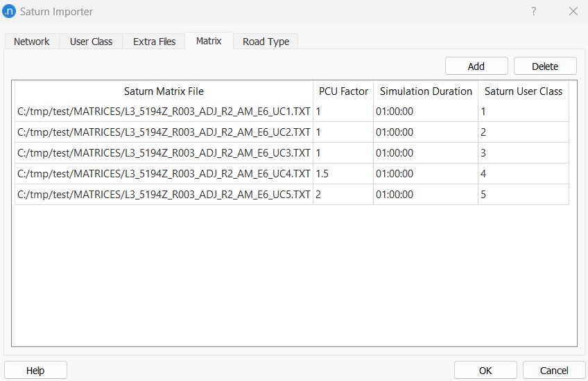The width and height of the screenshot is (588, 381).
Task: Select Saturn User Class 5 cell
Action: [524, 195]
